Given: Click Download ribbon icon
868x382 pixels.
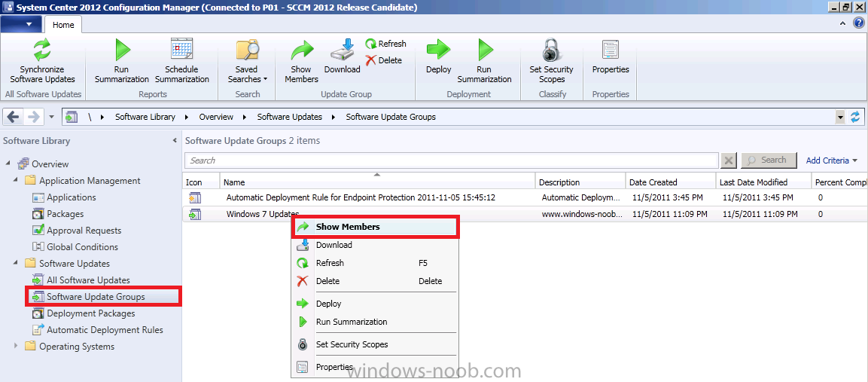Looking at the screenshot, I should click(342, 50).
